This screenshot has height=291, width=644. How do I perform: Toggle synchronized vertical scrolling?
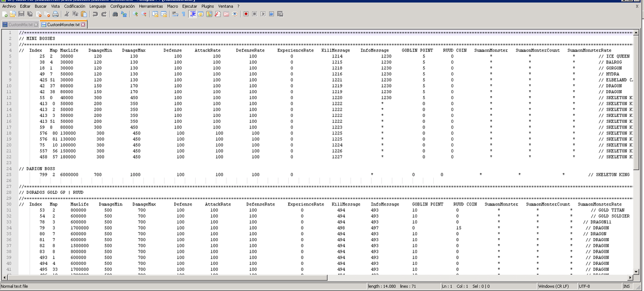pyautogui.click(x=155, y=14)
